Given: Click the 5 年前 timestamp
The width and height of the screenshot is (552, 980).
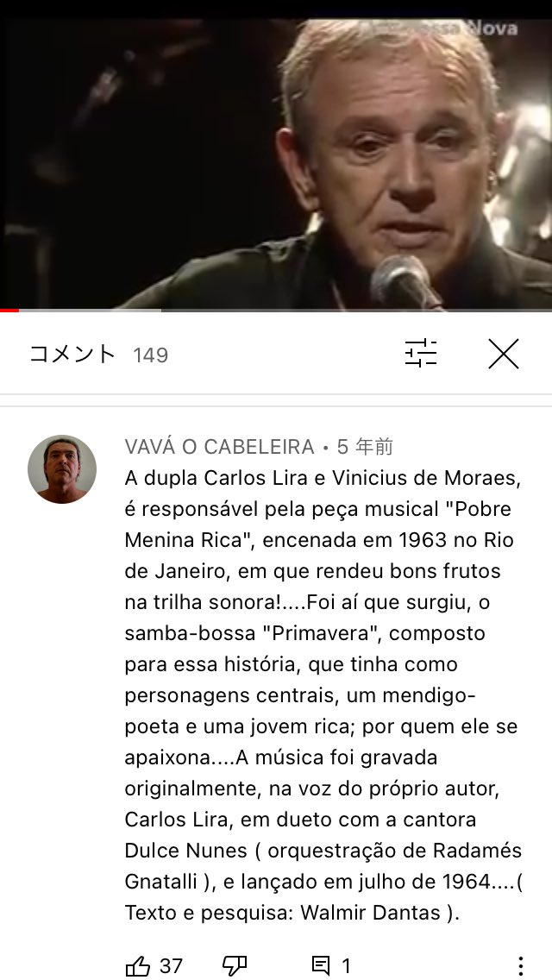Looking at the screenshot, I should (x=365, y=447).
